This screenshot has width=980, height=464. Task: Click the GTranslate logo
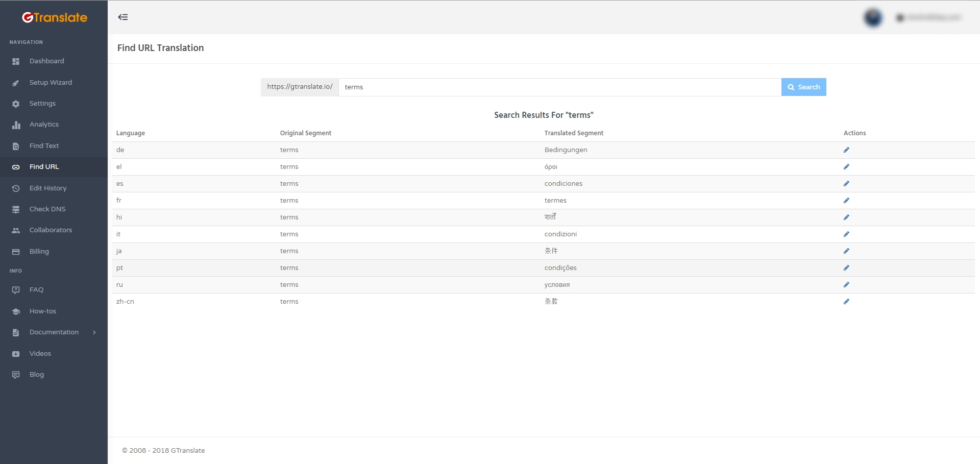pyautogui.click(x=54, y=18)
